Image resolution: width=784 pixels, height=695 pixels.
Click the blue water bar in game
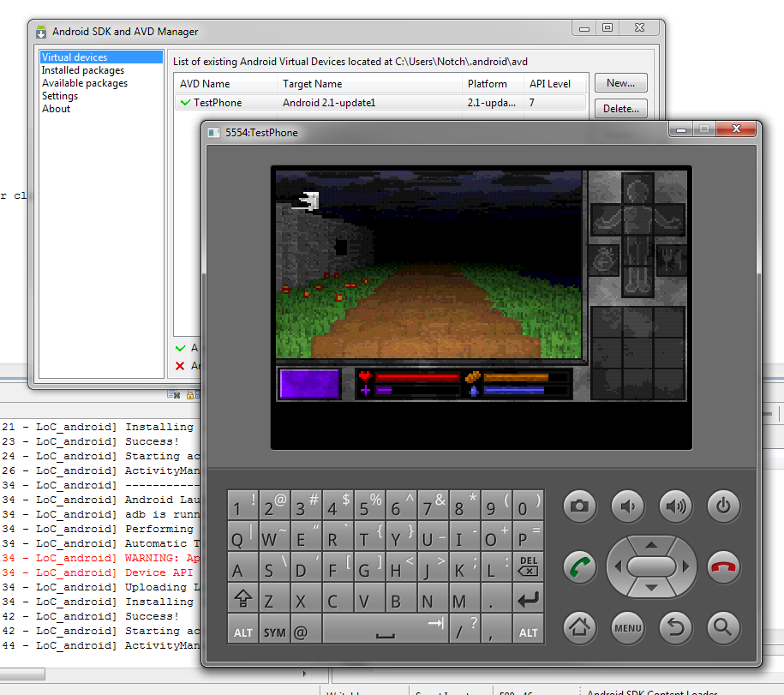tap(514, 391)
